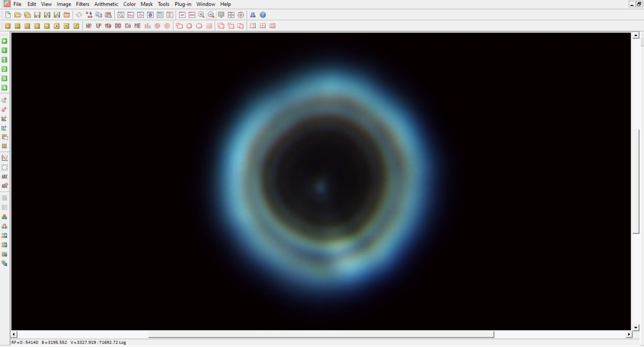
Task: Click the blue question mark Help icon
Action: pos(263,15)
